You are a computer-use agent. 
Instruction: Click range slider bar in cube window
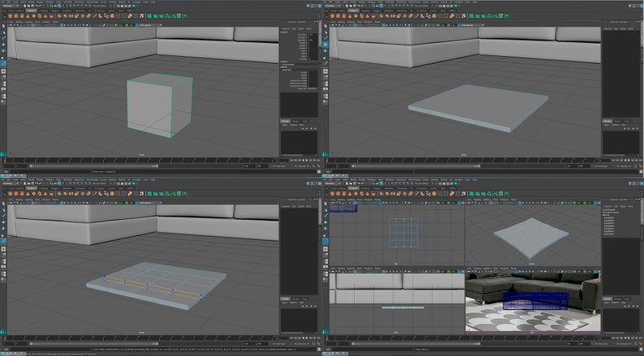pos(94,166)
